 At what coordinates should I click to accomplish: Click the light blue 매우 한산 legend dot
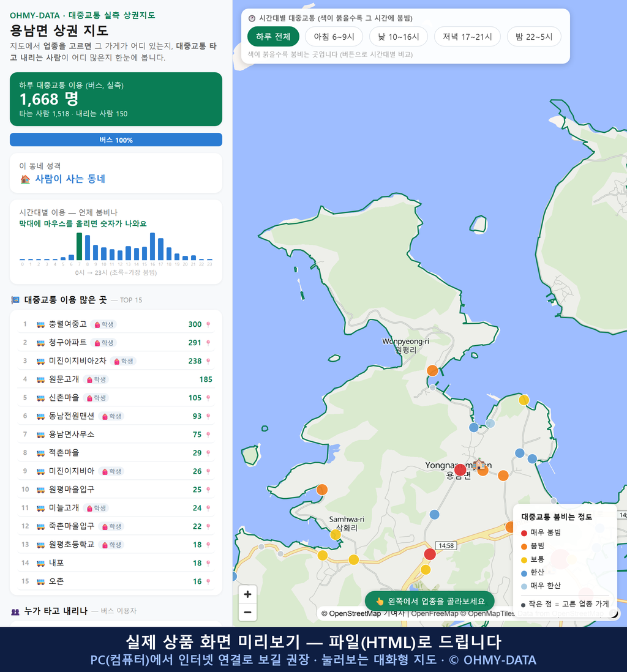click(524, 586)
